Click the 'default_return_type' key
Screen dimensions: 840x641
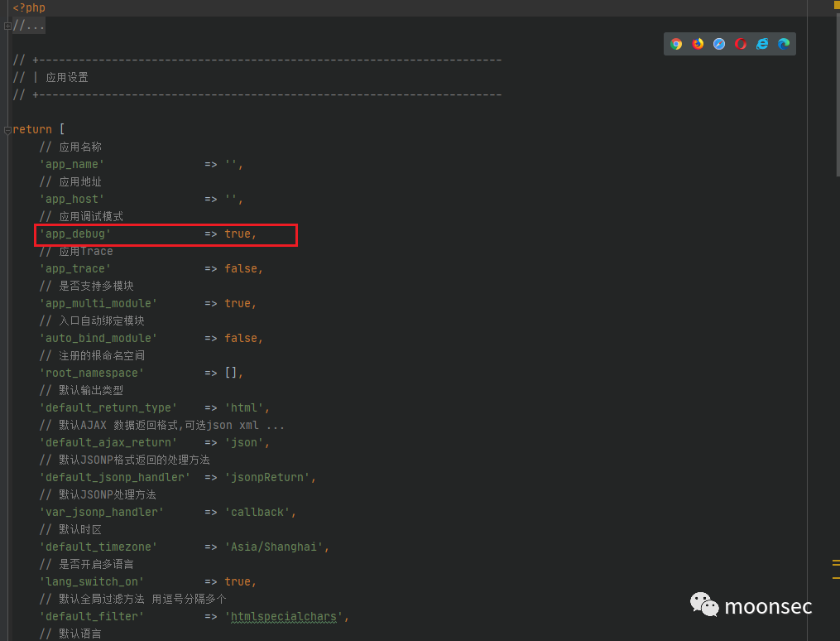click(108, 408)
